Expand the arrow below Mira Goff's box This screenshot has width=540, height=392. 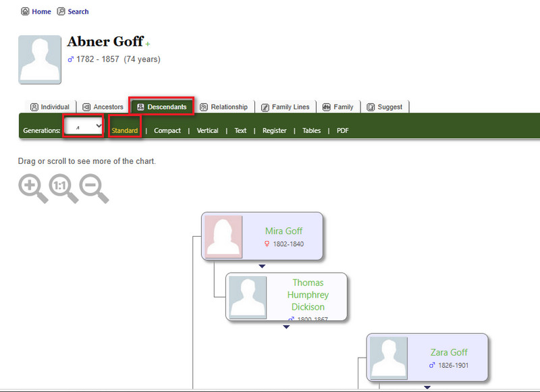[262, 267]
